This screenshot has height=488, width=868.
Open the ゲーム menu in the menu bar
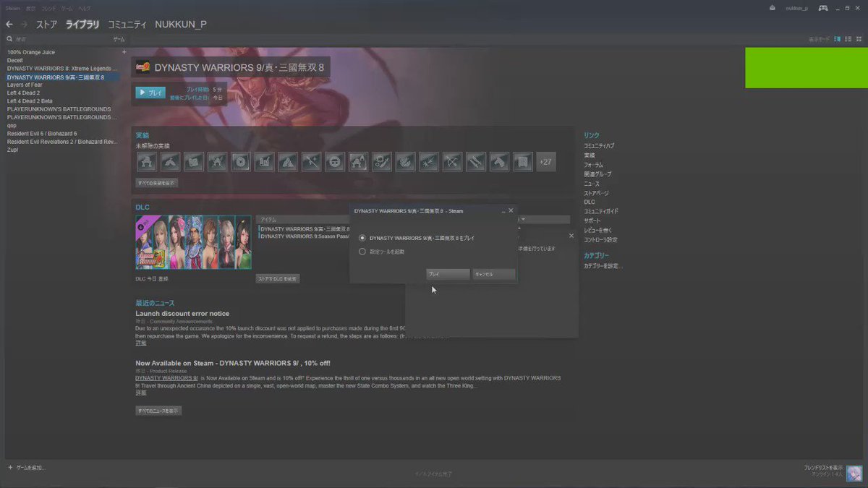(67, 8)
